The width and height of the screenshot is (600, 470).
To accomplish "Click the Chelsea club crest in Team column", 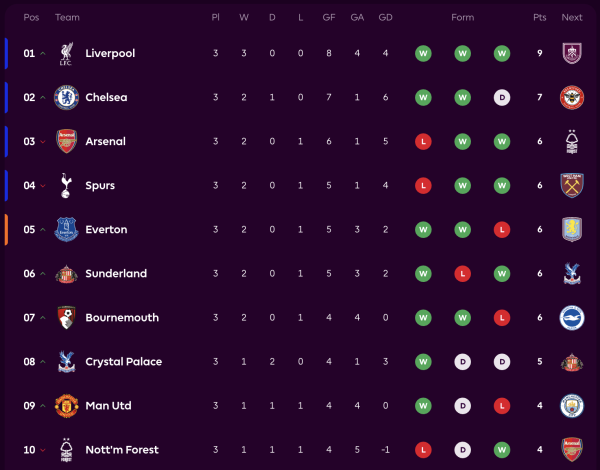I will coord(66,98).
